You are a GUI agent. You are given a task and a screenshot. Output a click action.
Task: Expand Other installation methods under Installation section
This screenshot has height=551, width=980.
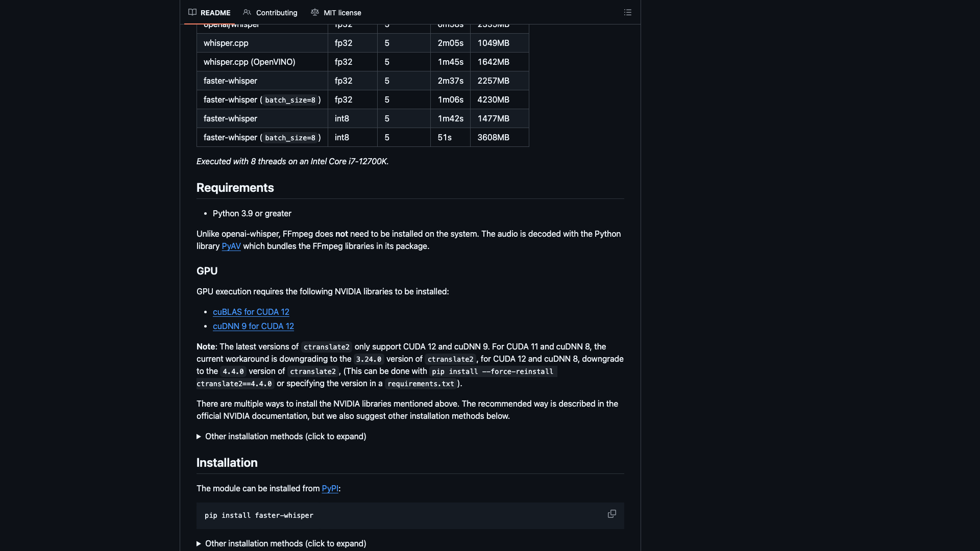point(281,543)
